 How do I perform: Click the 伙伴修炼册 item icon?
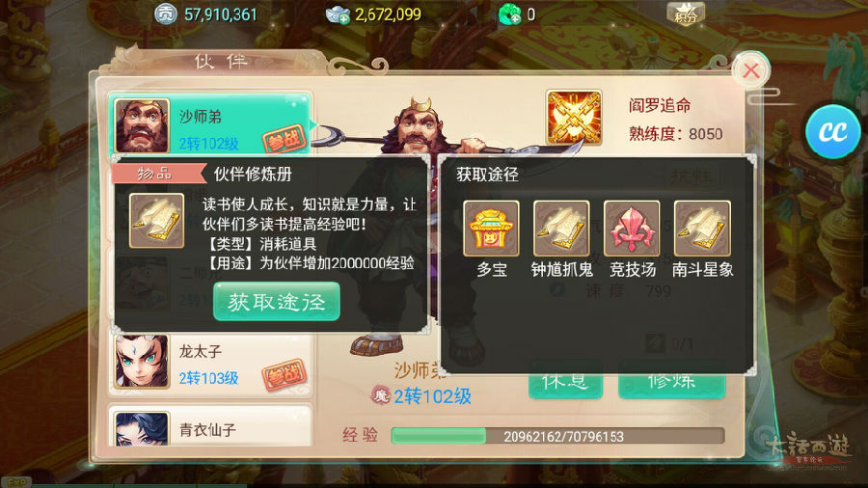[156, 221]
